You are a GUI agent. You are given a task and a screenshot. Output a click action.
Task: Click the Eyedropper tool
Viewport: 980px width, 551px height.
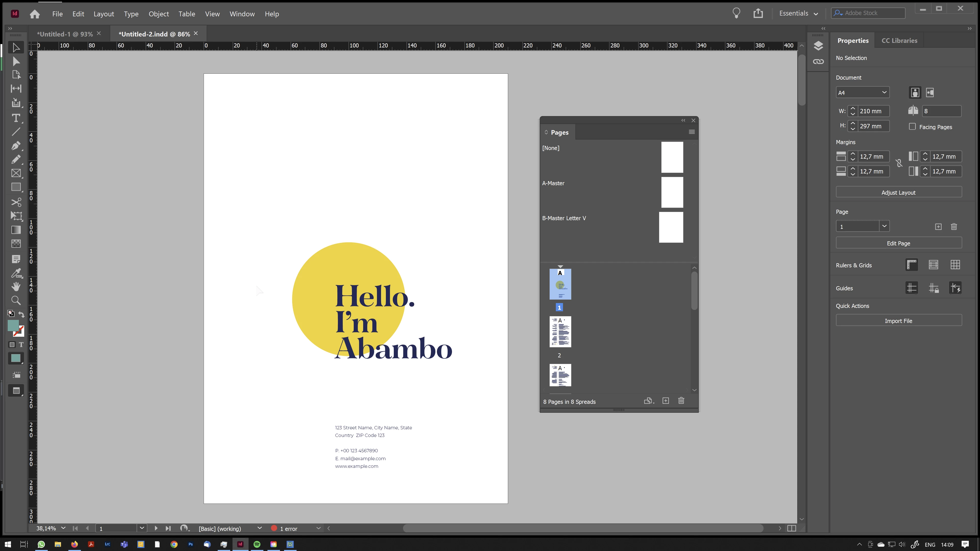coord(16,273)
